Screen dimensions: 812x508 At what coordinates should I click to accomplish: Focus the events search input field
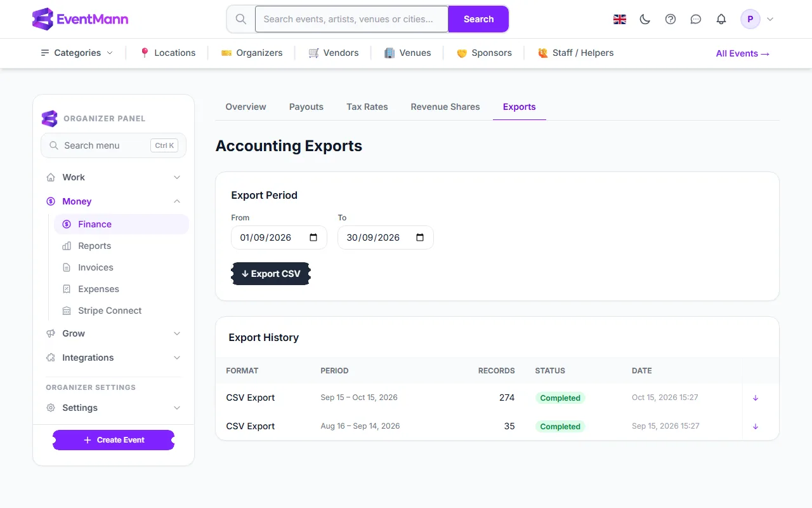click(x=351, y=19)
